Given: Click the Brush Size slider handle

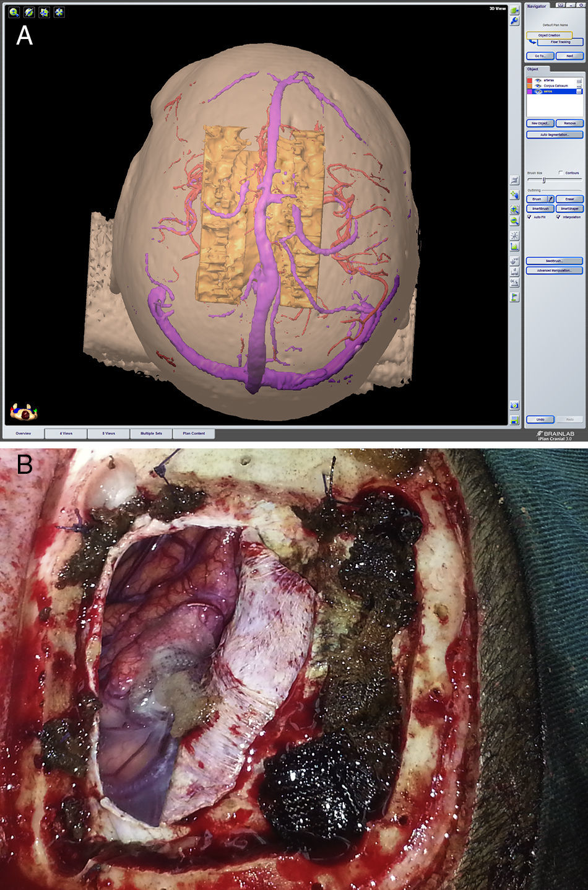Looking at the screenshot, I should click(x=543, y=180).
